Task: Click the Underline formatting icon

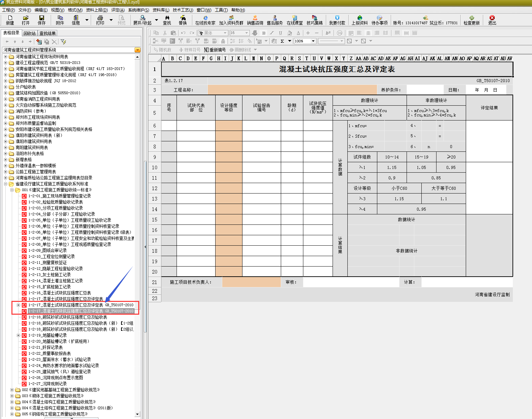Action: click(x=280, y=33)
